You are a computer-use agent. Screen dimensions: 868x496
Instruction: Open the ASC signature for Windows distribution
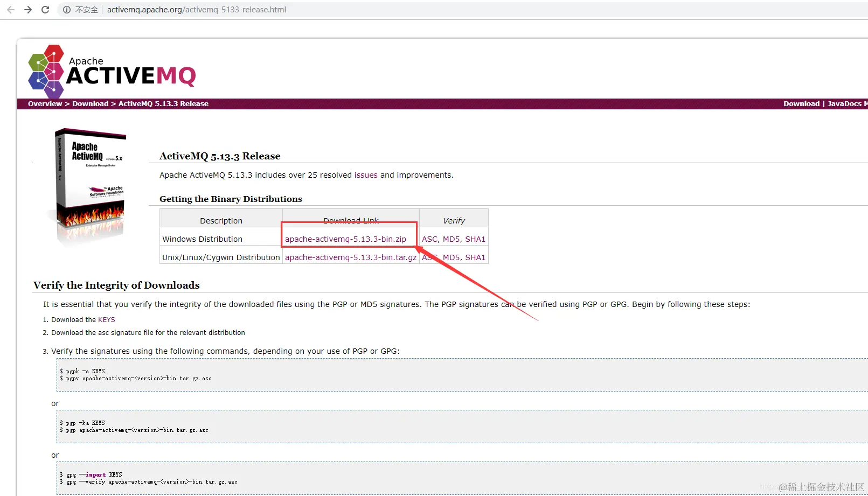(429, 239)
